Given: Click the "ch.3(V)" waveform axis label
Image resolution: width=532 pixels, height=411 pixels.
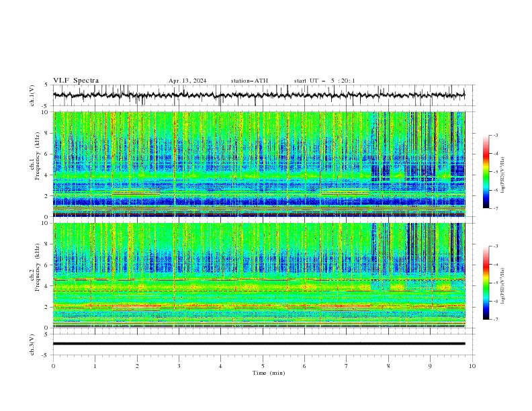Looking at the screenshot, I should point(32,345).
